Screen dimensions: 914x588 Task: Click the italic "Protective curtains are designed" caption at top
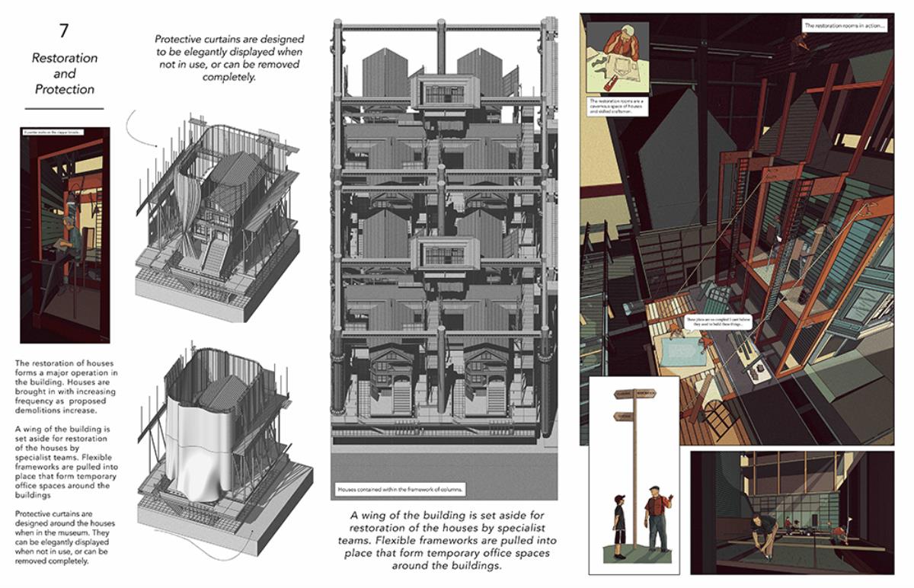pos(228,58)
